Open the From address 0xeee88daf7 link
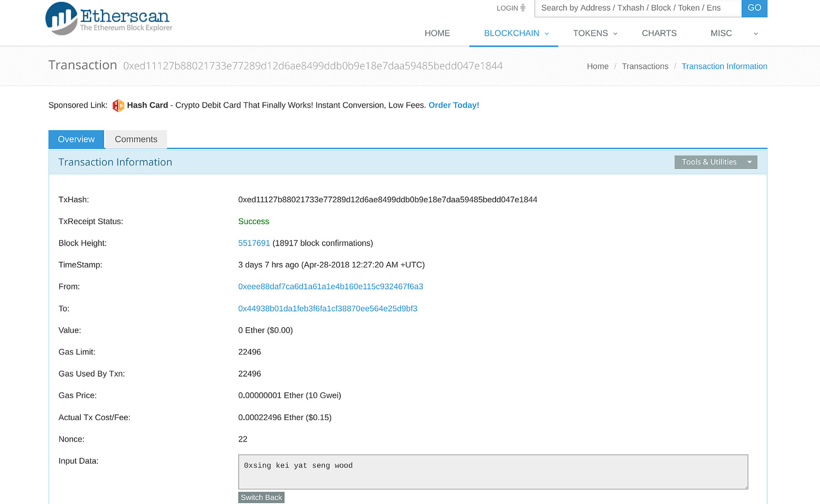 331,287
